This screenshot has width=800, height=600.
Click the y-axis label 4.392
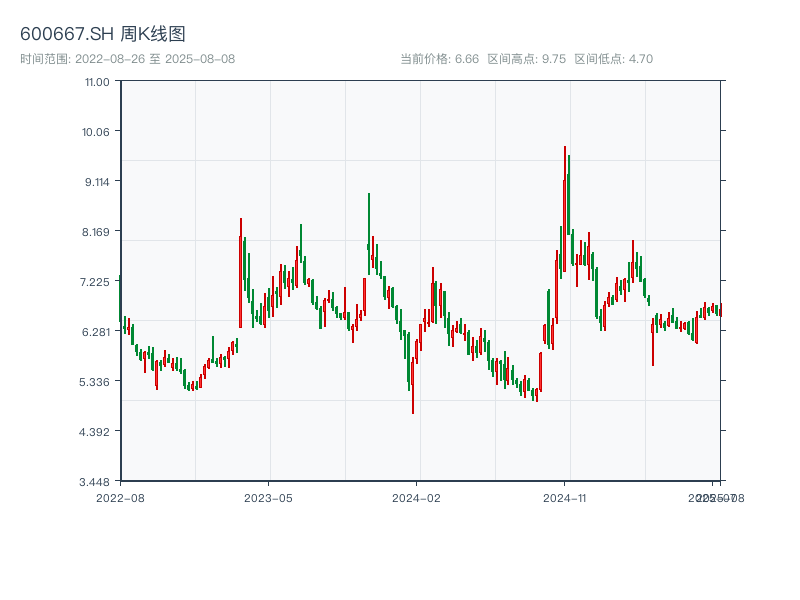95,432
